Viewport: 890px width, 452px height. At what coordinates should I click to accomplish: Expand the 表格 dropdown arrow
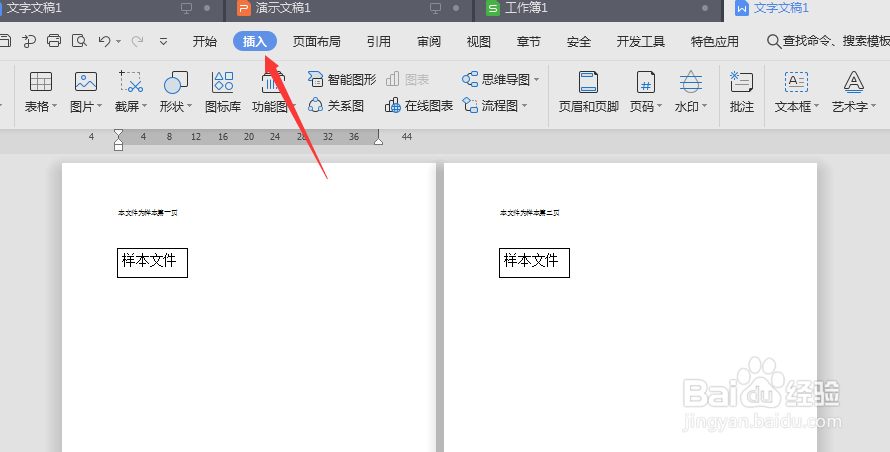pos(54,106)
